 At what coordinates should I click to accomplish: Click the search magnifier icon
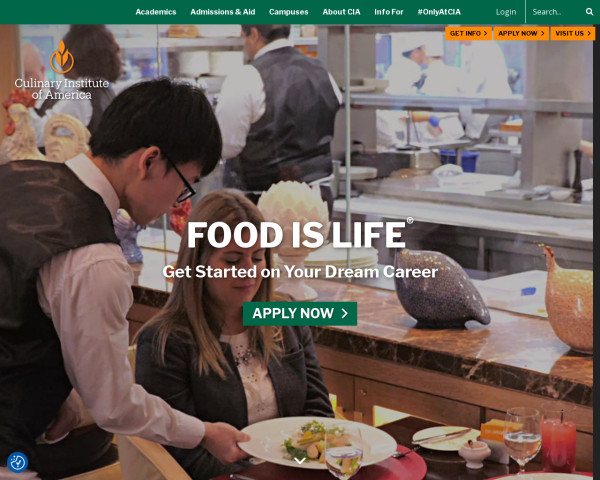(x=589, y=12)
